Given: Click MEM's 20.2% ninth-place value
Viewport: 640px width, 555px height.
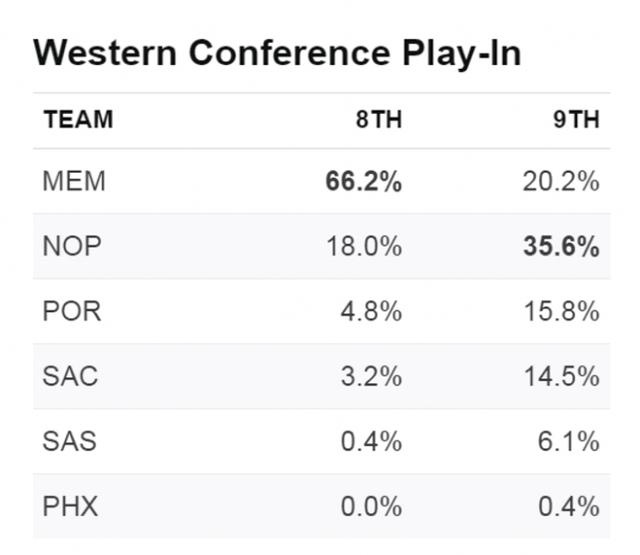Looking at the screenshot, I should (561, 181).
